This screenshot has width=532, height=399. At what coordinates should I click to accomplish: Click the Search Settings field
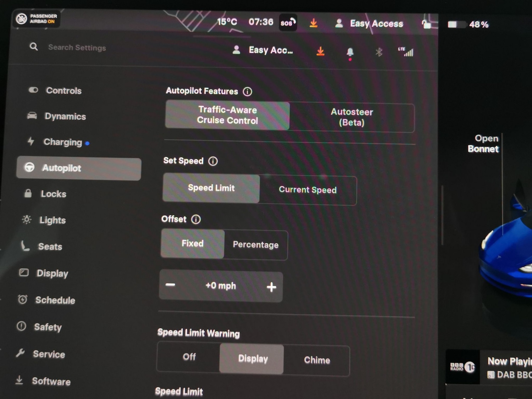click(x=77, y=48)
